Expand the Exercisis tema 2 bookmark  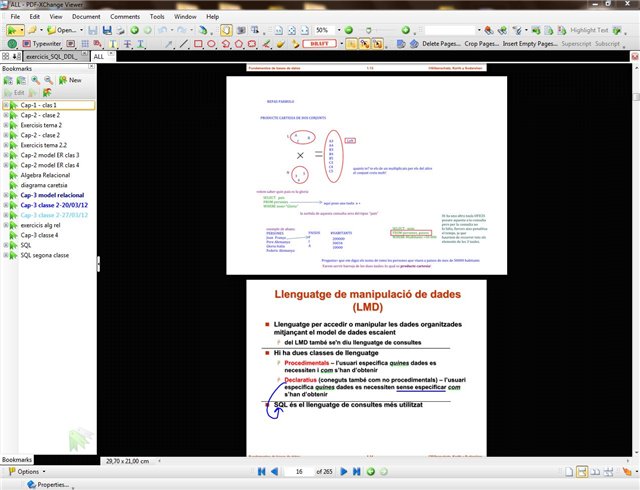6,125
